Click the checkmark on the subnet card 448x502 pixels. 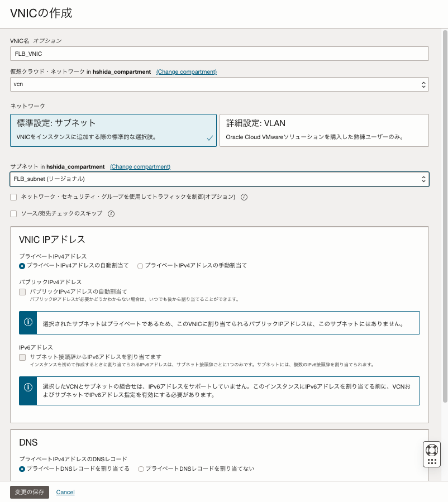pos(209,138)
